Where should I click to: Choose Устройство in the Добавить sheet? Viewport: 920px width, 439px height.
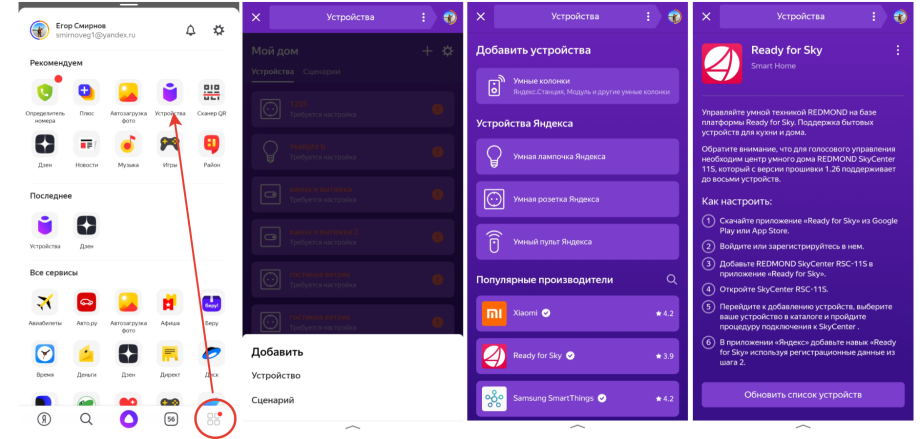[276, 376]
